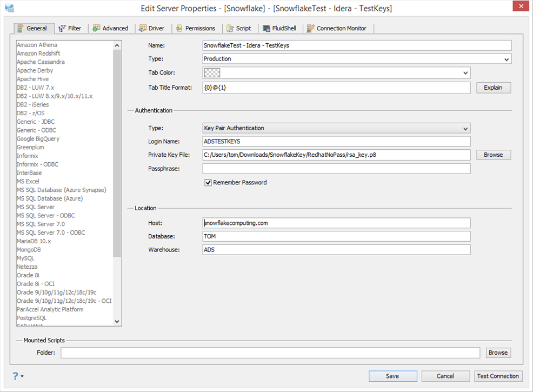This screenshot has height=392, width=533.
Task: Expand the Key Pair Authentication type dropdown
Action: (465, 129)
